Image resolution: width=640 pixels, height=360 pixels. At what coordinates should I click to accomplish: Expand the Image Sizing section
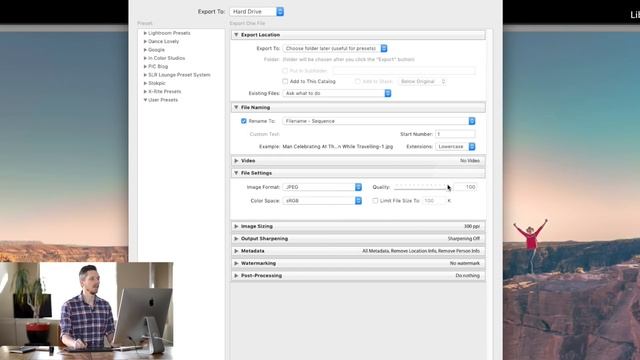[236, 226]
